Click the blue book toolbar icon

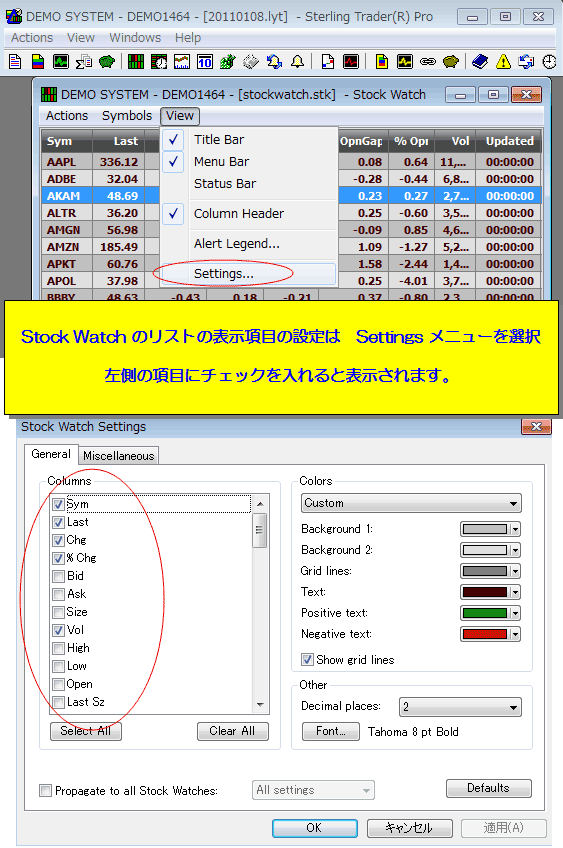pos(480,62)
